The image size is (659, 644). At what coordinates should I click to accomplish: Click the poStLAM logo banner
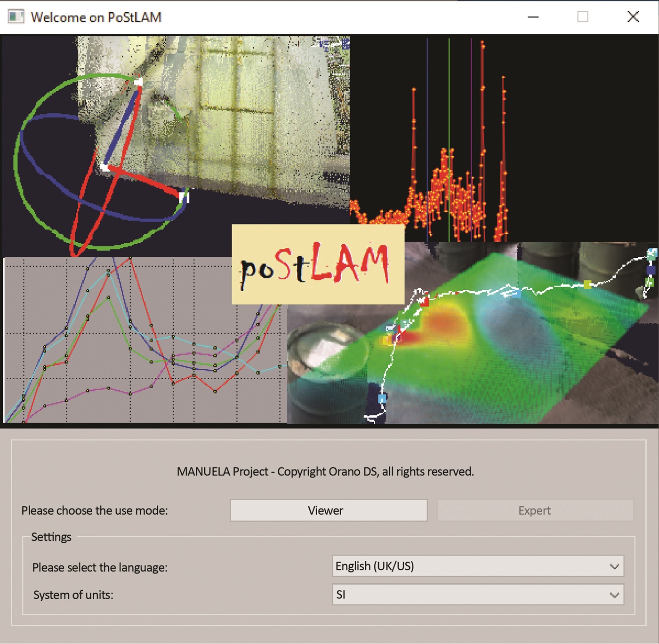(318, 264)
